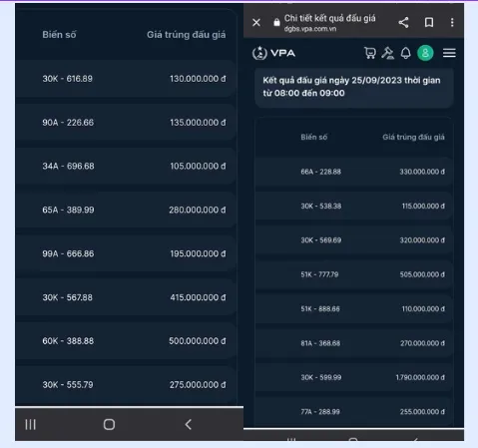
Task: Open notifications bell icon
Action: pos(406,53)
